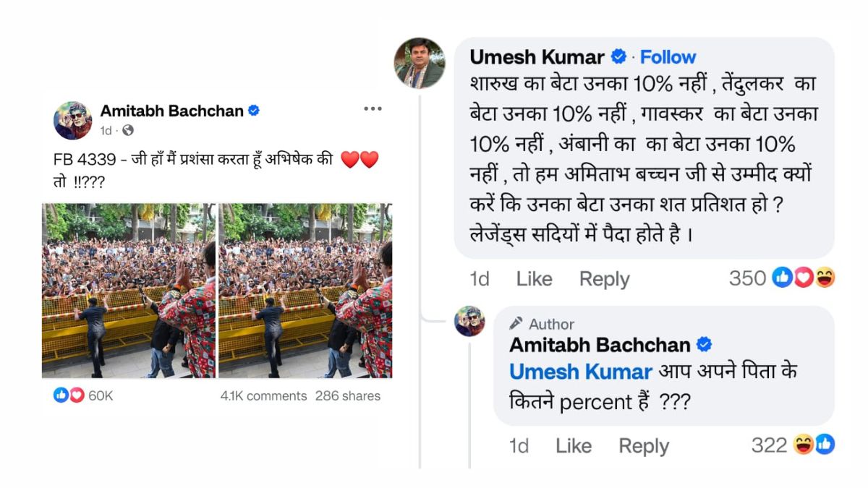Click the public globe privacy icon
The image size is (868, 488).
point(128,131)
